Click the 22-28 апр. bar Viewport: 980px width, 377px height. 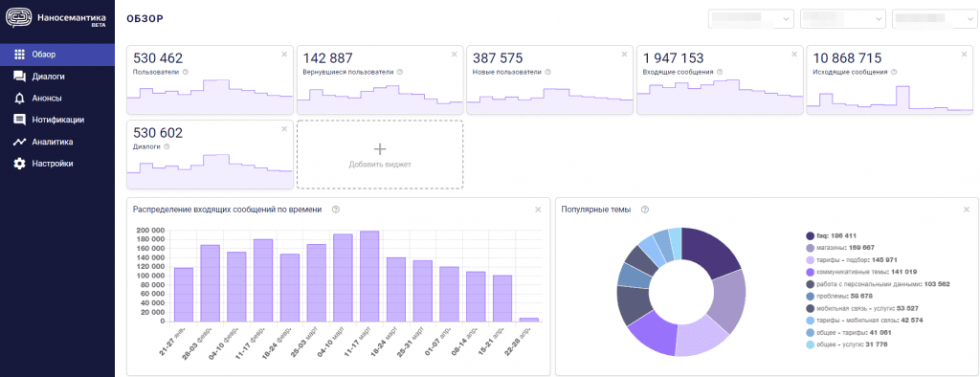pos(528,320)
